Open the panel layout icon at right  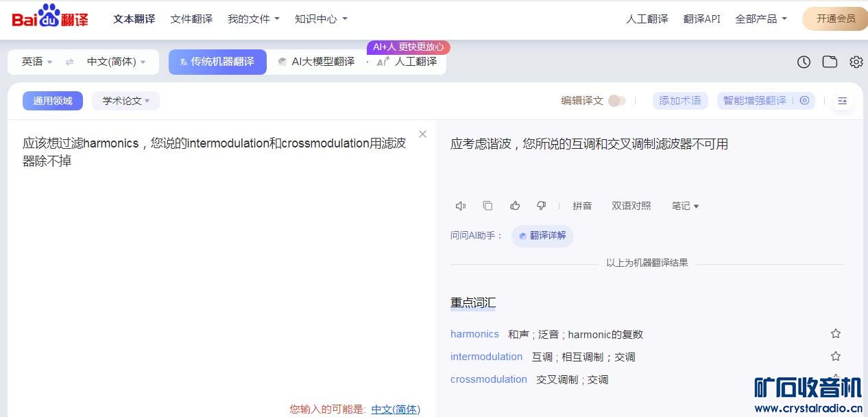point(842,101)
